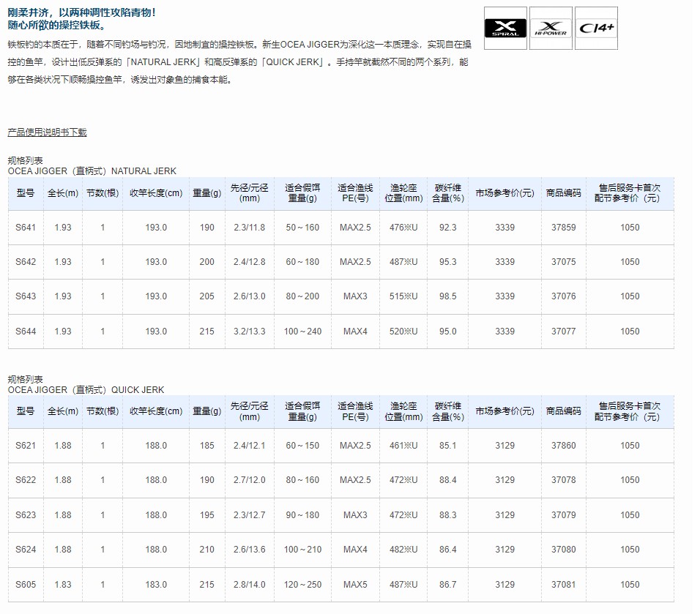Screen dimensions: 700x614
Task: Click the X Spiral technology icon
Action: pyautogui.click(x=505, y=28)
